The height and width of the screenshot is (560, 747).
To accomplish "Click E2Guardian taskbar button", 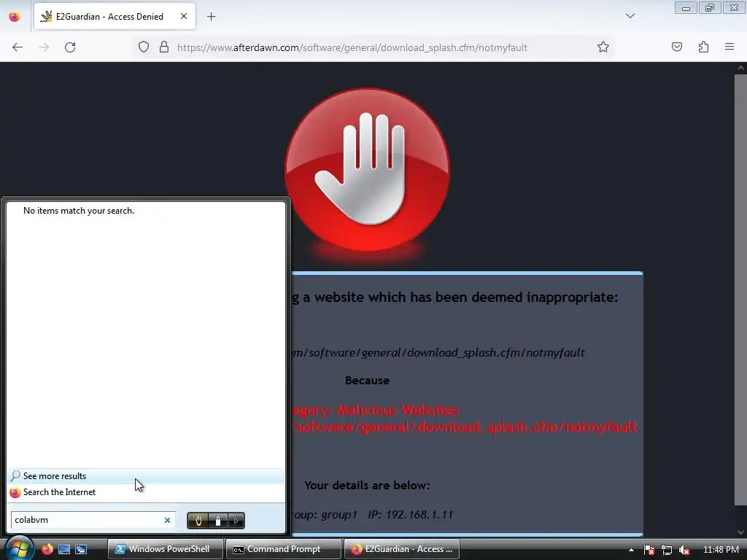I will pyautogui.click(x=401, y=549).
